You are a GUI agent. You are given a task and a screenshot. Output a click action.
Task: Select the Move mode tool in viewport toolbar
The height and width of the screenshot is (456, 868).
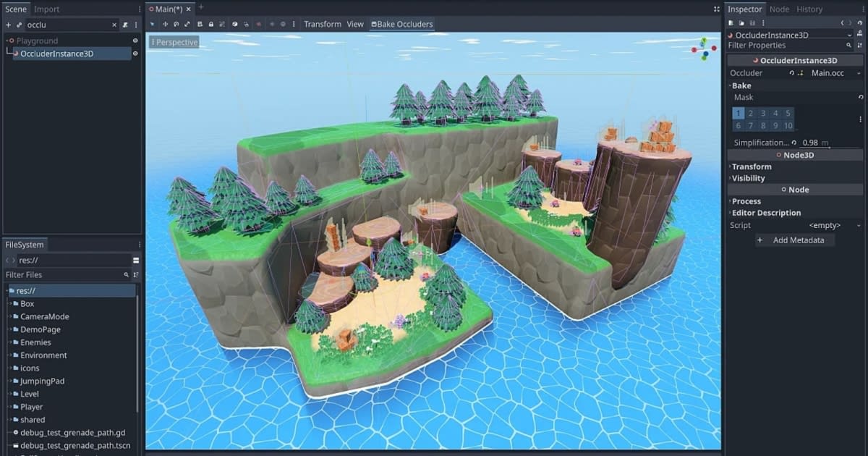164,25
